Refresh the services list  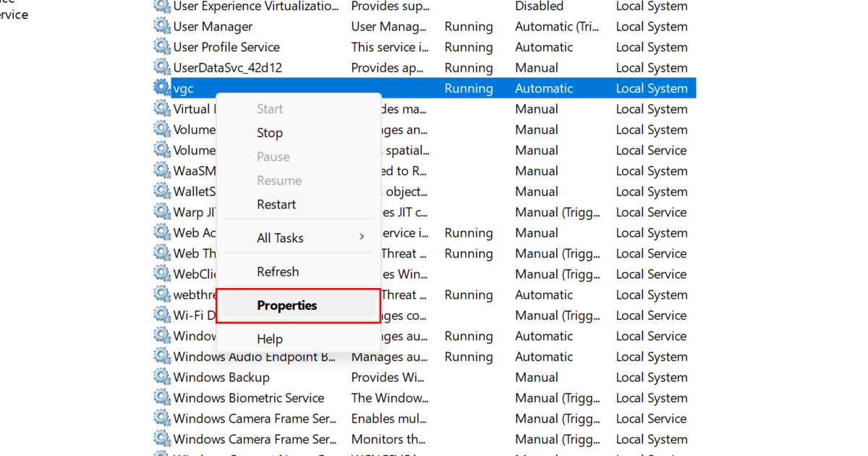point(278,271)
